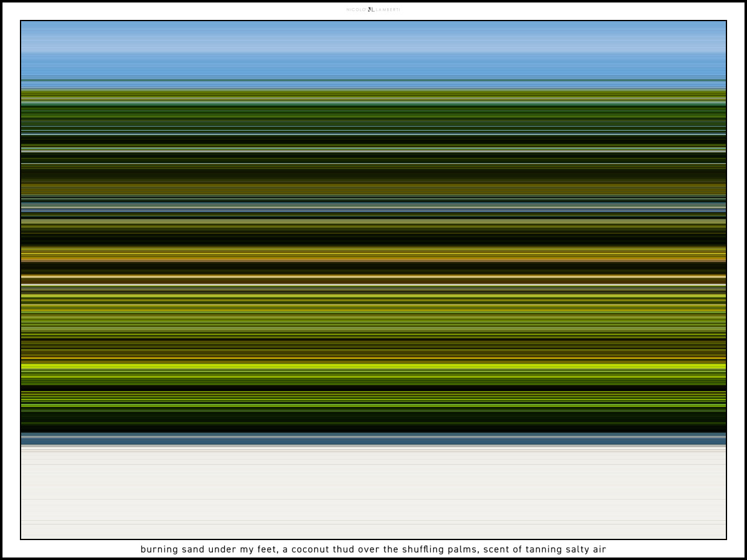747x560 pixels.
Task: Click the word NICOLO' in the header
Action: coord(356,10)
